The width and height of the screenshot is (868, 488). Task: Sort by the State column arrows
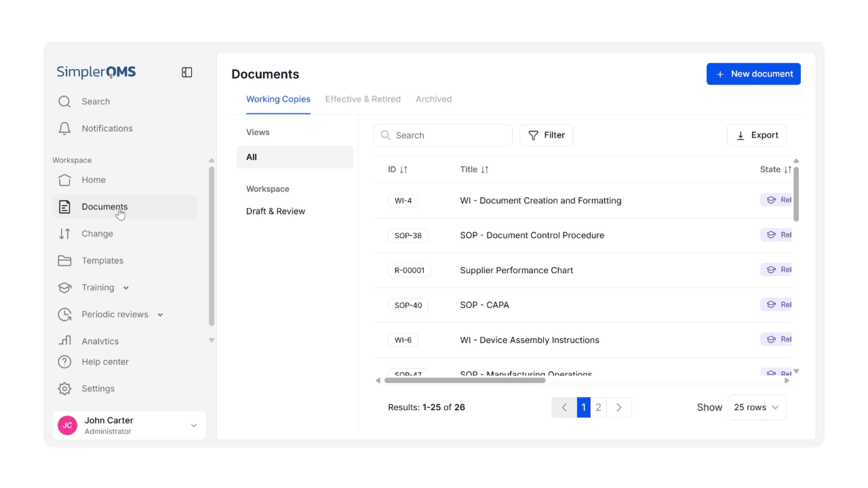[x=787, y=169]
